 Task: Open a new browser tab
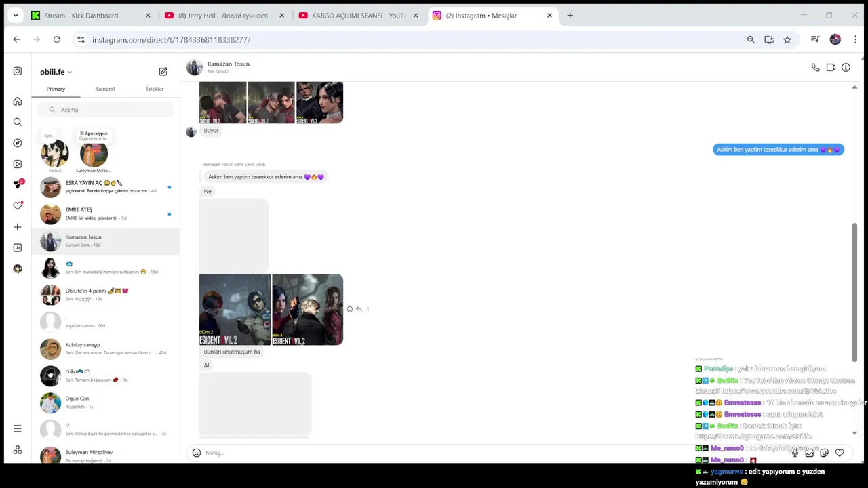click(x=570, y=16)
